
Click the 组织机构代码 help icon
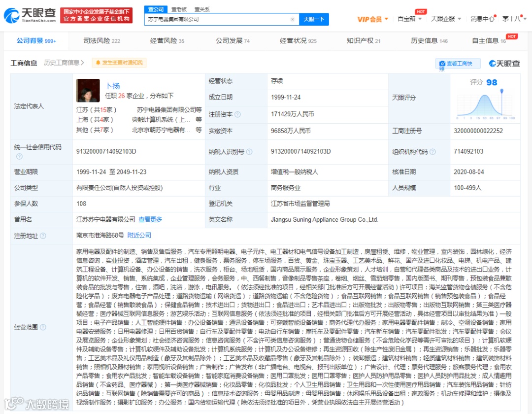(x=432, y=152)
